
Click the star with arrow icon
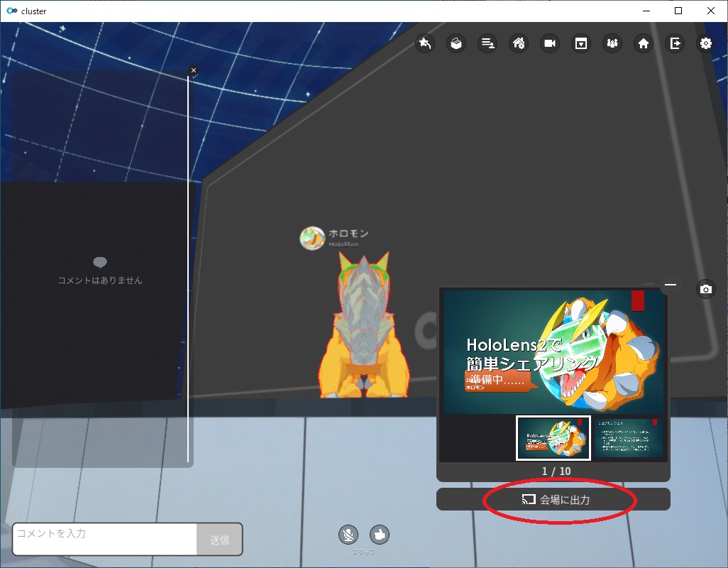425,43
